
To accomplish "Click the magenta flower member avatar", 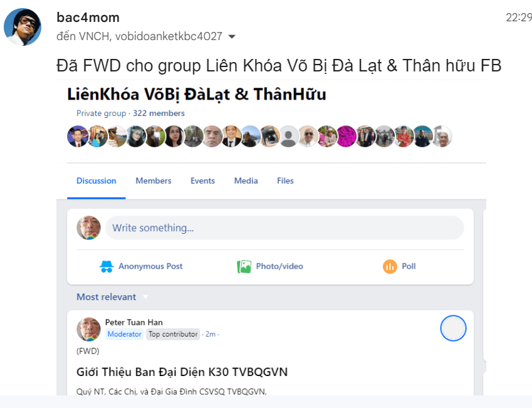I will coord(346,137).
